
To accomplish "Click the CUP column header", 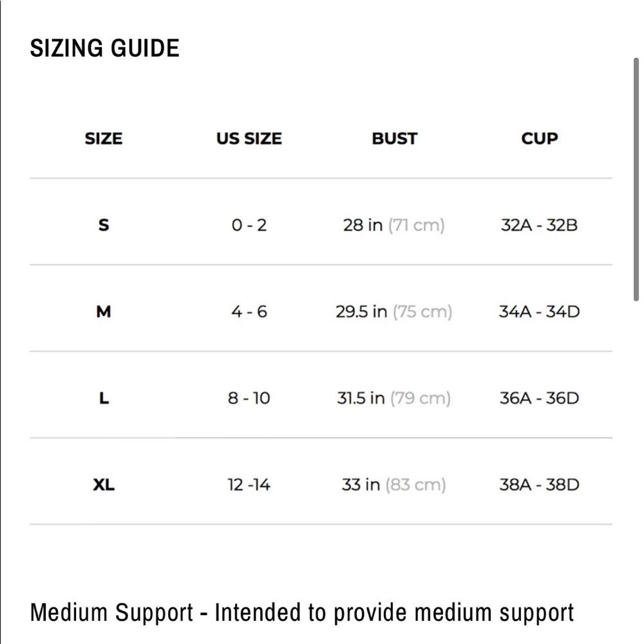I will [x=539, y=139].
